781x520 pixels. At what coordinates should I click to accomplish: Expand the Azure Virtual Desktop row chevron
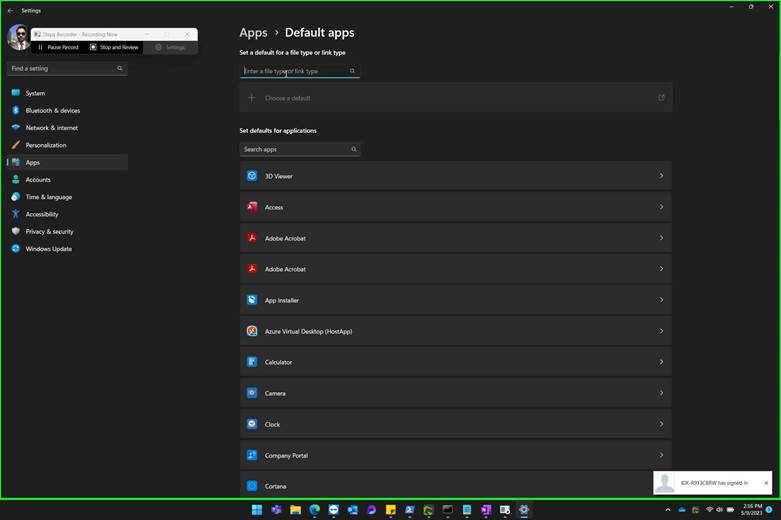click(x=661, y=331)
